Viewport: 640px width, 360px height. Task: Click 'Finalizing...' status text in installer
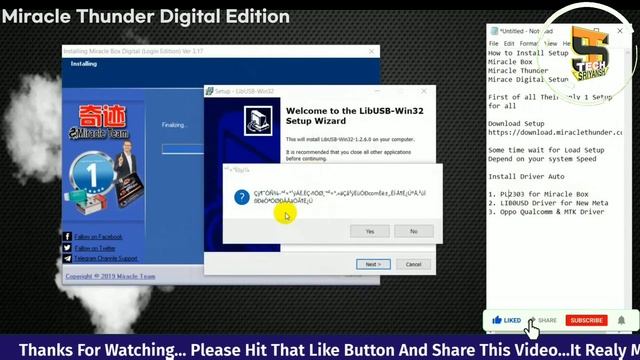(x=174, y=125)
